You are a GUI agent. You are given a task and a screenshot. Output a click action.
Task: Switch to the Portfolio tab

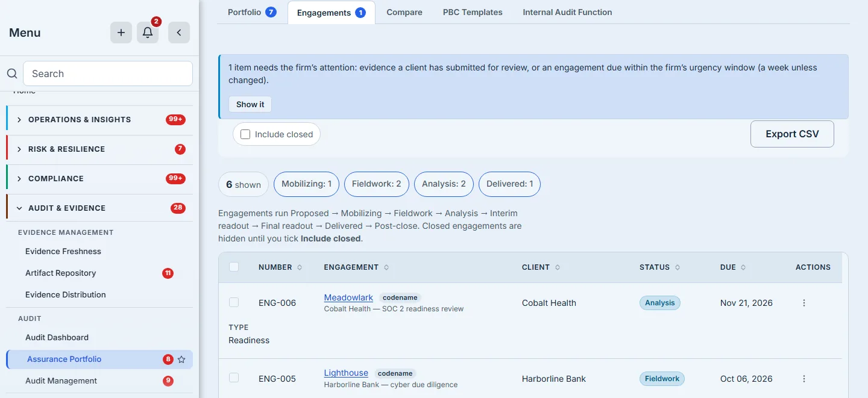point(252,12)
